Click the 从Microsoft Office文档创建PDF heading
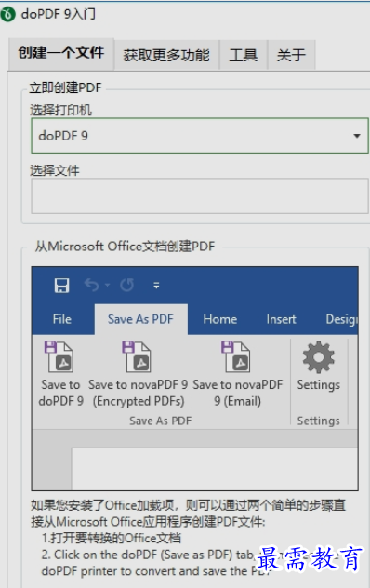 [x=125, y=247]
